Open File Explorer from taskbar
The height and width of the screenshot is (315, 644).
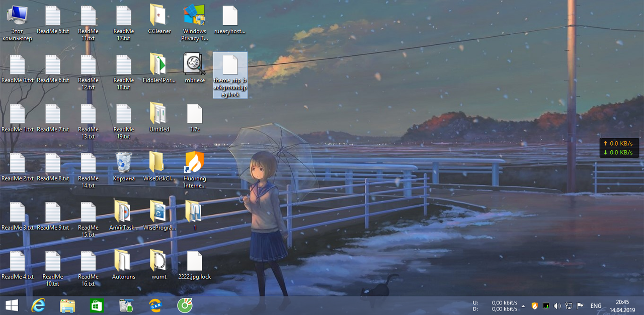(67, 305)
